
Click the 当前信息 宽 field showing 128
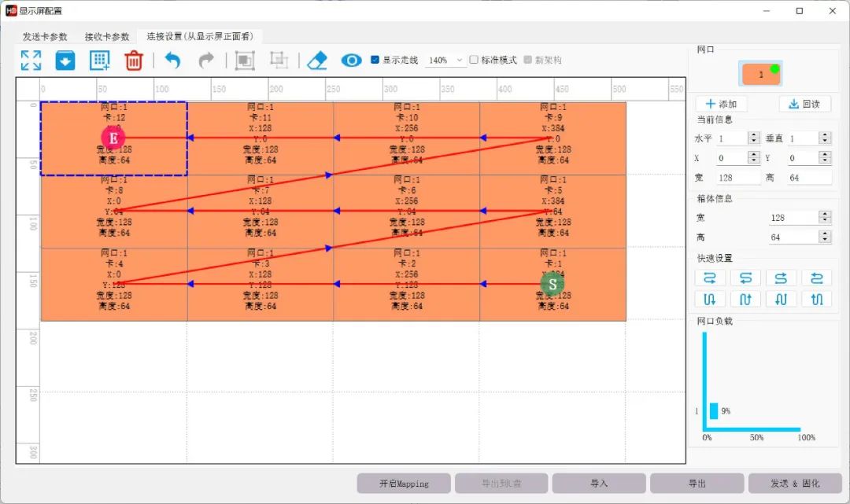coord(737,178)
